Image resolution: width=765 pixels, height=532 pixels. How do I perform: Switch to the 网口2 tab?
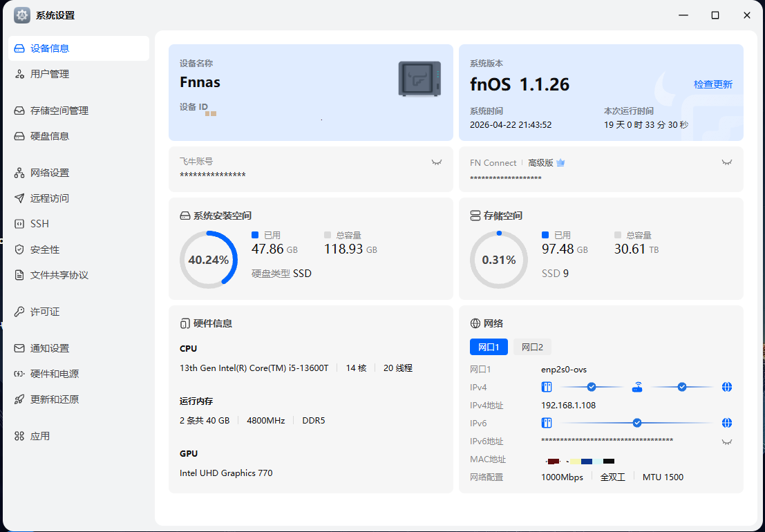click(x=532, y=347)
